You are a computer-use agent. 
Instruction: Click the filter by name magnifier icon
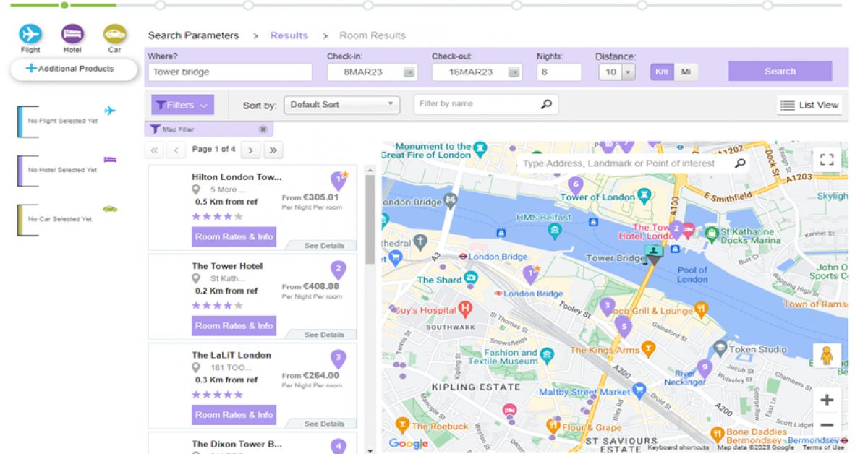coord(546,104)
